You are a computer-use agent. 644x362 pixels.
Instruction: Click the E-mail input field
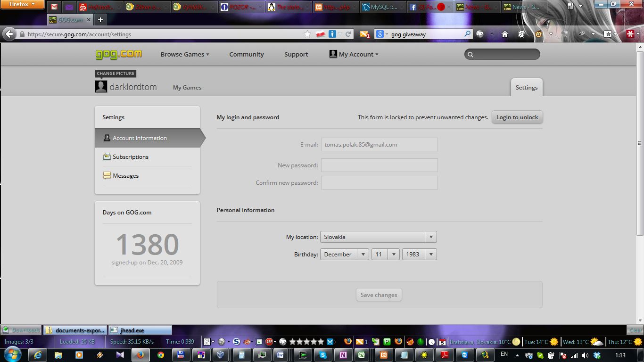(x=380, y=144)
